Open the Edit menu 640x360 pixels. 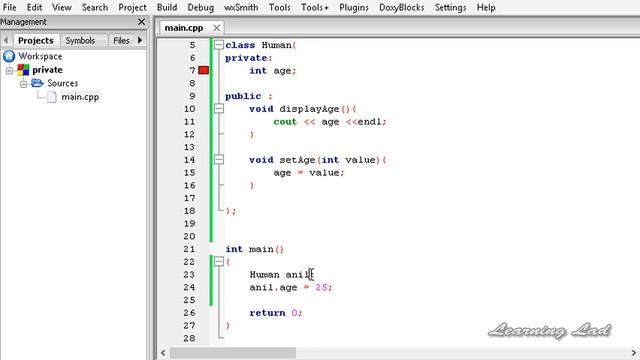pos(34,7)
